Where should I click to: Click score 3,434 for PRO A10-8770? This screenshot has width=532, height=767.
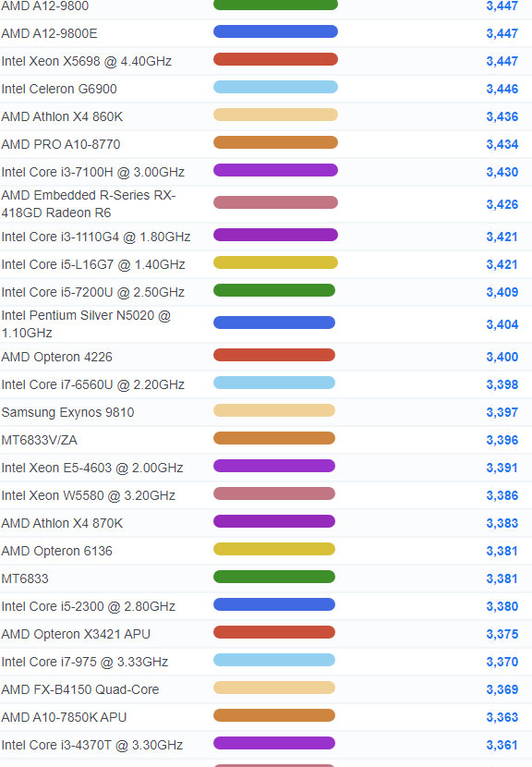pyautogui.click(x=502, y=144)
